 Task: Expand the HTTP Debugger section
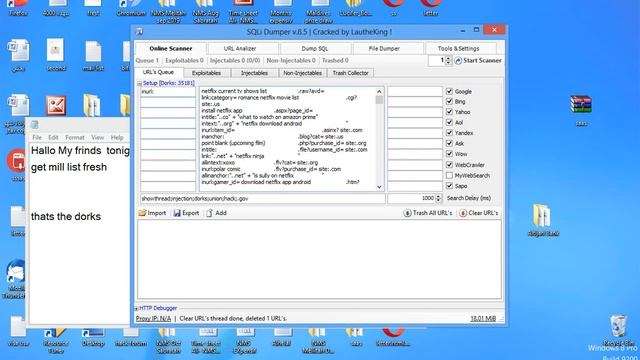137,308
